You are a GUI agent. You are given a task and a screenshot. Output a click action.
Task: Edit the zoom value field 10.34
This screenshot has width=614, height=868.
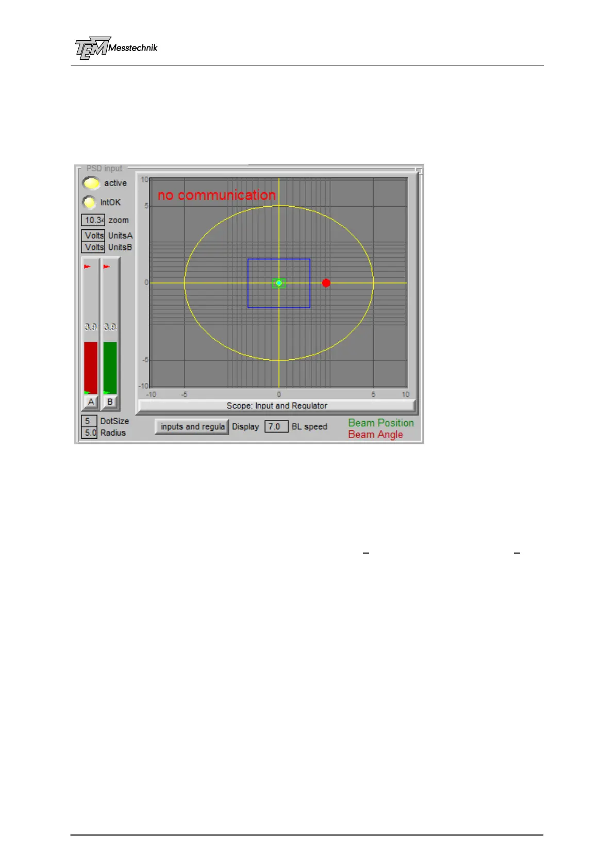[93, 220]
